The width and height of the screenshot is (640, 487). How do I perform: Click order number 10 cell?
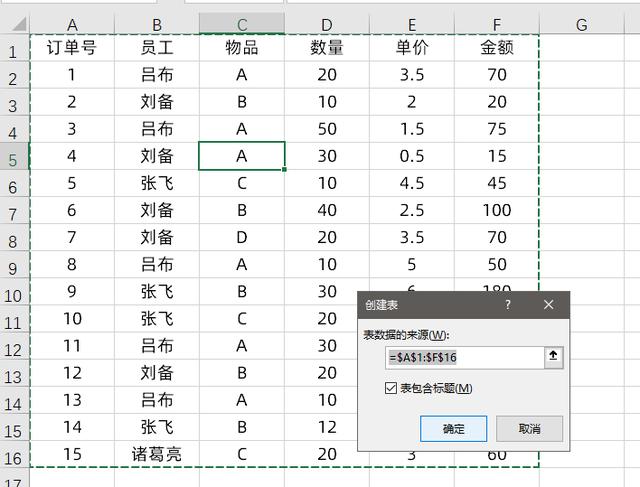[x=72, y=318]
